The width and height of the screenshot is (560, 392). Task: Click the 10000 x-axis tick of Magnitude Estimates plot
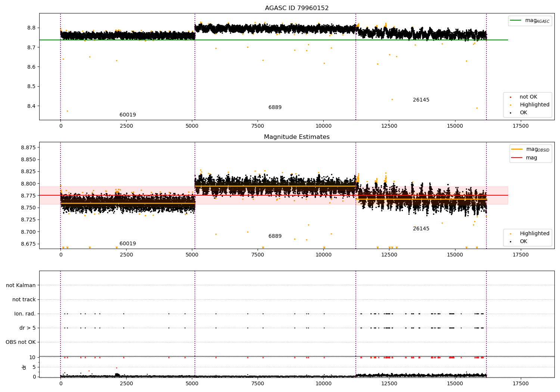(x=323, y=255)
